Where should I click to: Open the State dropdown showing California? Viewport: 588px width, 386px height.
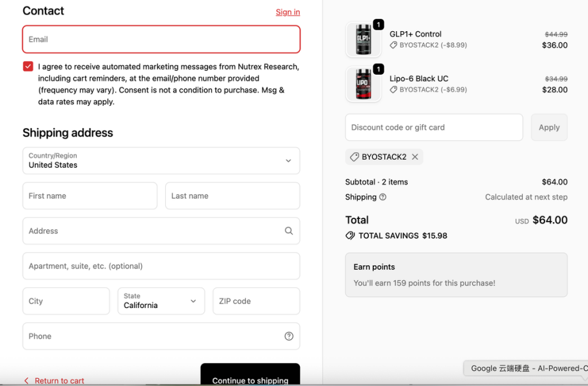[161, 301]
